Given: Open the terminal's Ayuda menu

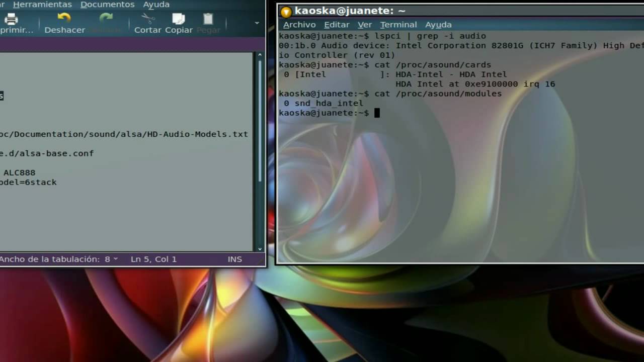Looking at the screenshot, I should [x=438, y=25].
